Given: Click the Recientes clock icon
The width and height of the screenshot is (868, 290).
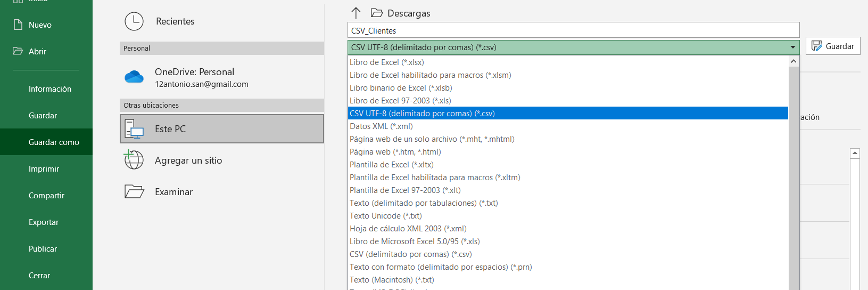Looking at the screenshot, I should (x=134, y=21).
